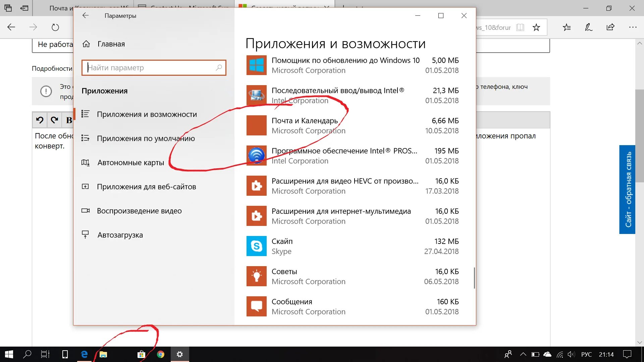
Task: Click the clock showing 21:14
Action: click(x=606, y=354)
